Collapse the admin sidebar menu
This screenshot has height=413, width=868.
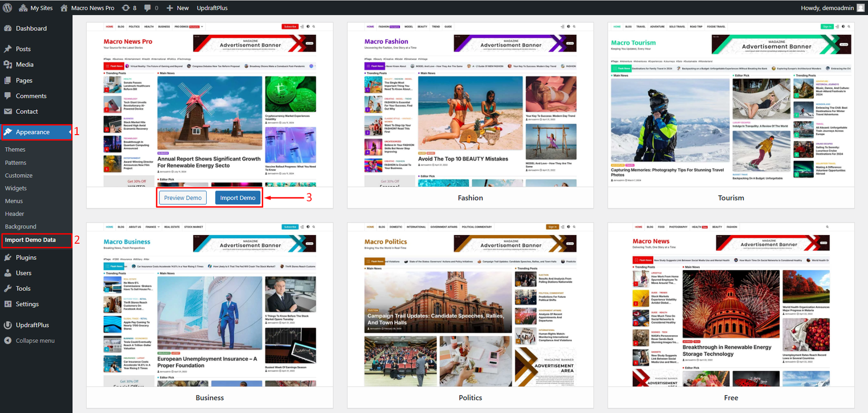35,341
